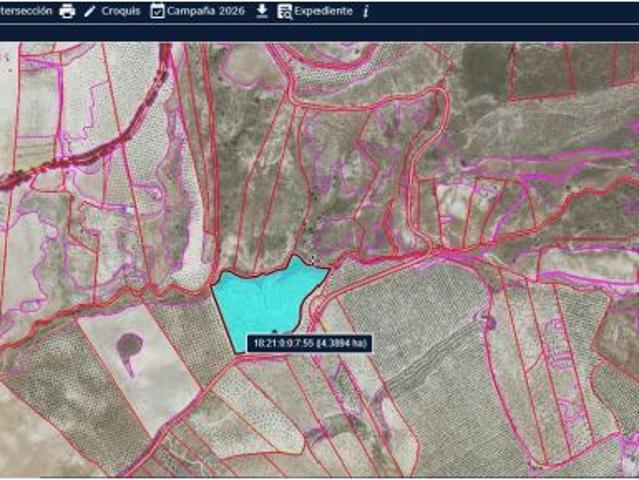Open the Expediente document-search icon
This screenshot has height=480, width=639.
pyautogui.click(x=284, y=11)
